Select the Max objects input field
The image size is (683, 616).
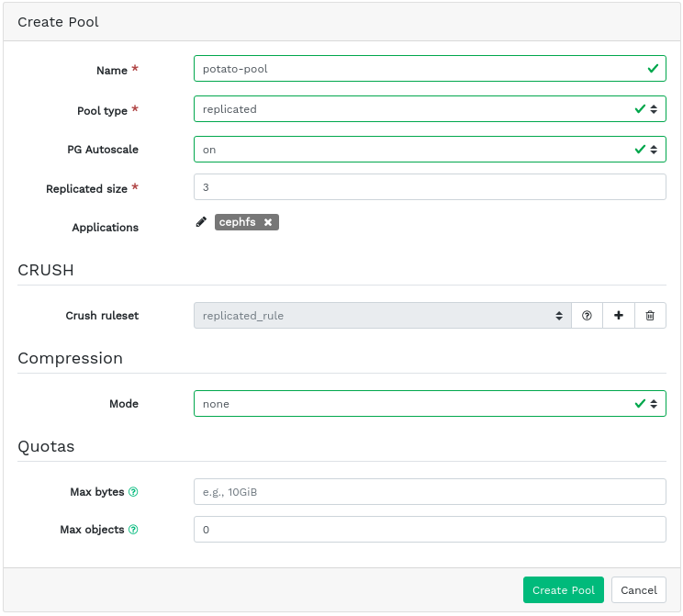(429, 530)
